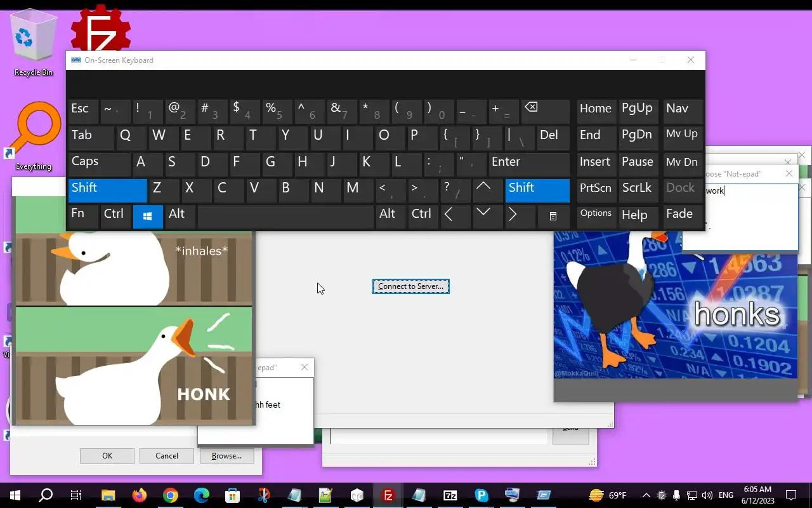The height and width of the screenshot is (508, 812).
Task: Open Microsoft Store from the taskbar
Action: coord(232,495)
